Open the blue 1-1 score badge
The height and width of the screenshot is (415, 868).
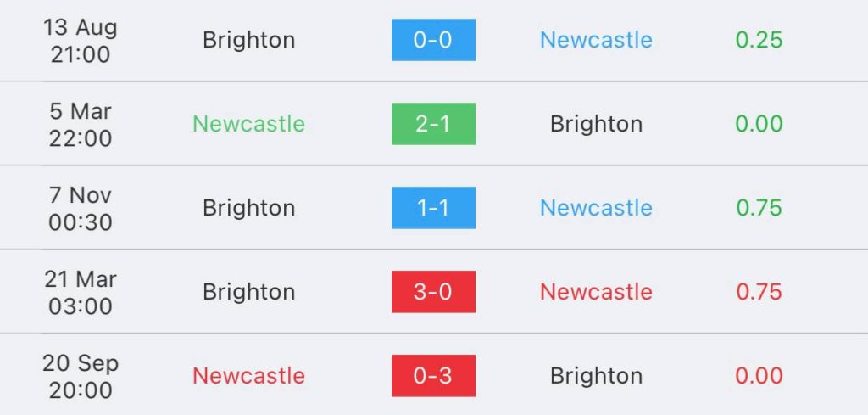click(433, 208)
